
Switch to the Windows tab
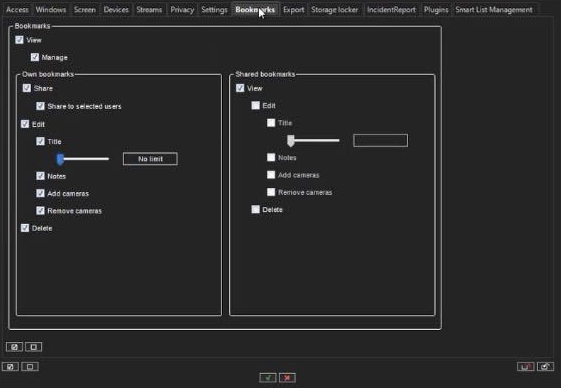pyautogui.click(x=50, y=10)
